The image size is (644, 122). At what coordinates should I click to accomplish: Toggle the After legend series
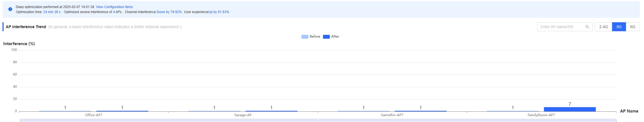331,36
